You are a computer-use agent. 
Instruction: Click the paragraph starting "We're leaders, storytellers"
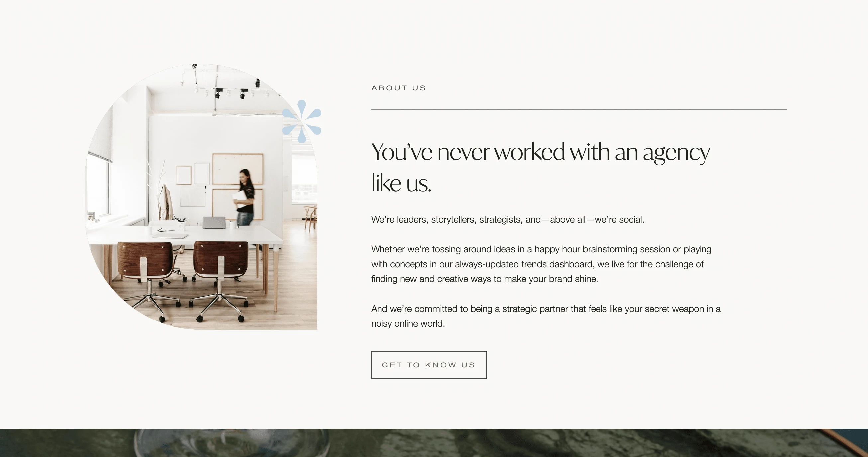pos(507,220)
